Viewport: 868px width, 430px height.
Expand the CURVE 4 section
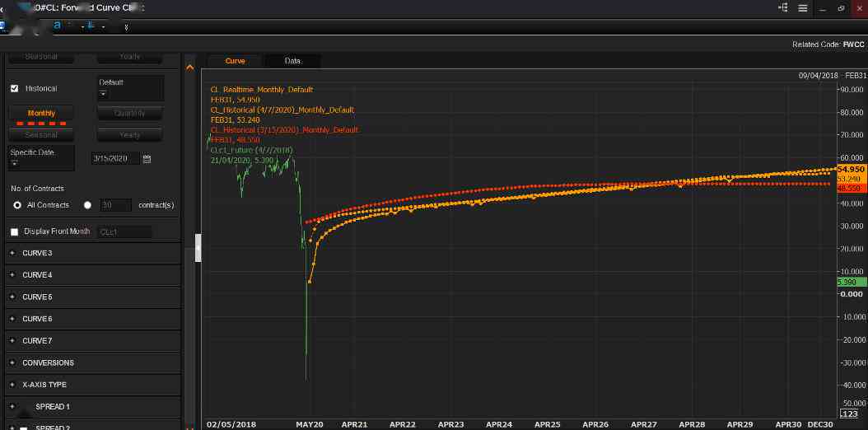(93, 275)
